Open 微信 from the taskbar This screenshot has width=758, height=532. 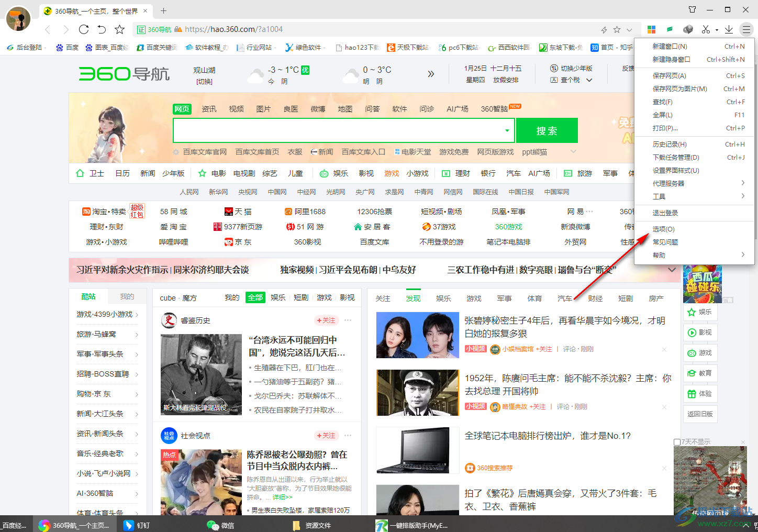220,525
